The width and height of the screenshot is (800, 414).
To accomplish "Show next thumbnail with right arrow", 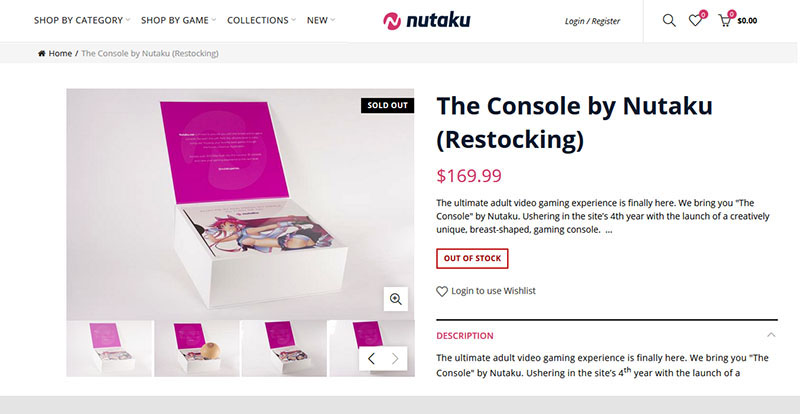I will (395, 358).
